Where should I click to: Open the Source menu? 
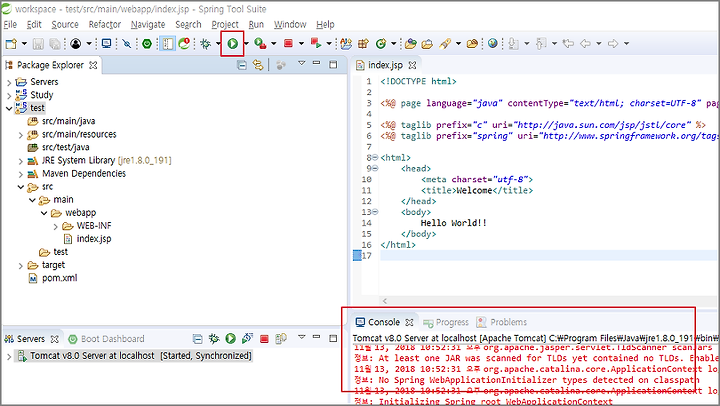[x=65, y=24]
